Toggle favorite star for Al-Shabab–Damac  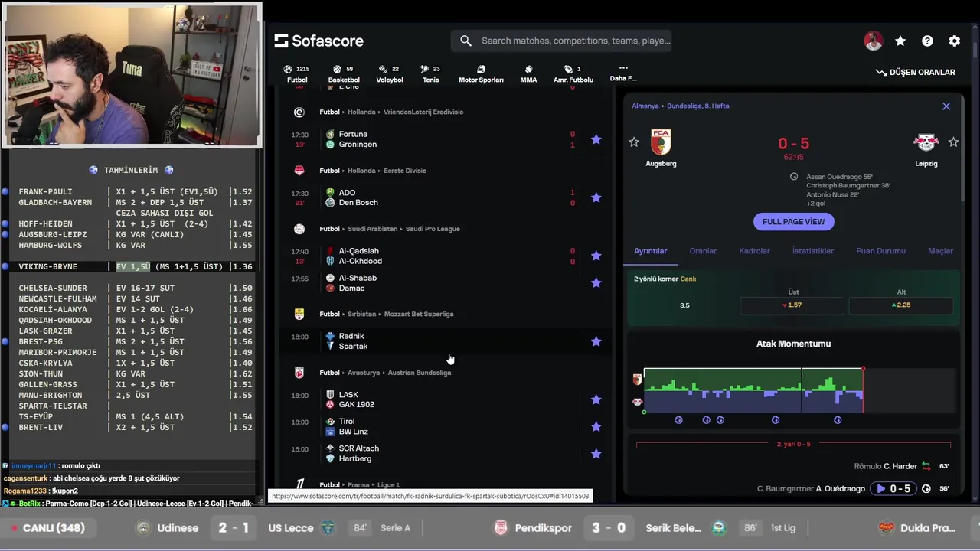(x=596, y=282)
